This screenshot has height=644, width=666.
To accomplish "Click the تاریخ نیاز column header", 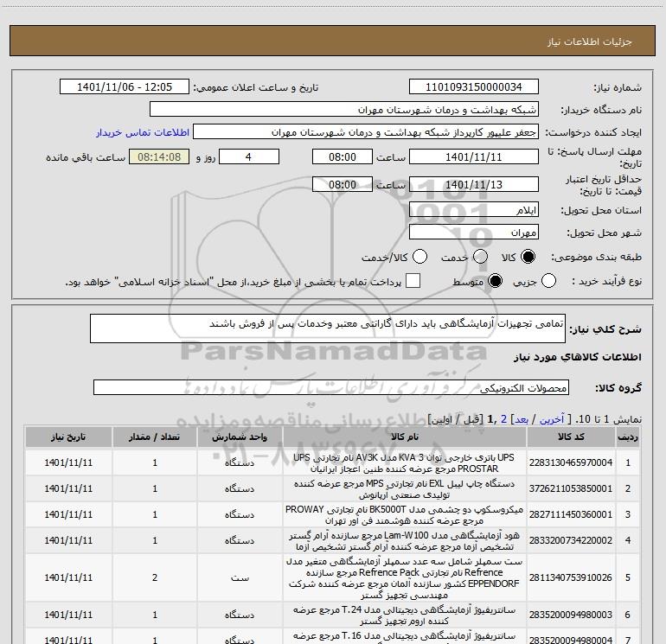I will coord(68,437).
